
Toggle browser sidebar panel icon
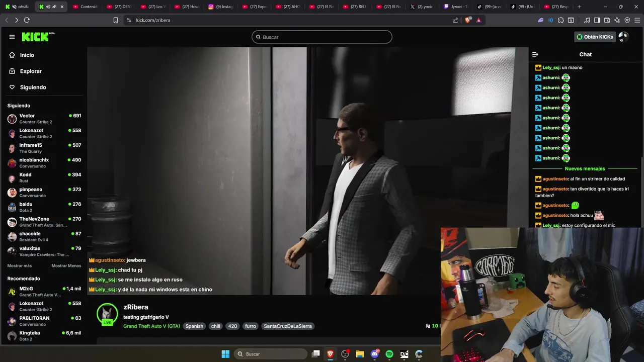click(x=597, y=20)
